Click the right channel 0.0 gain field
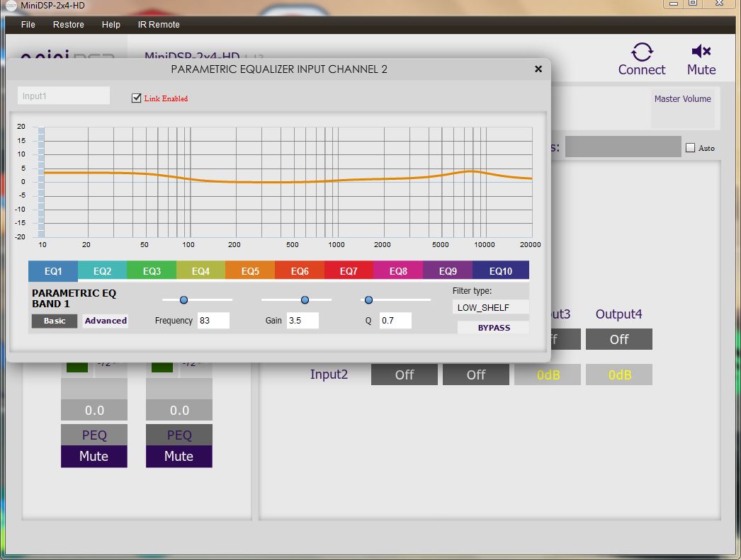The width and height of the screenshot is (741, 560). 179,410
